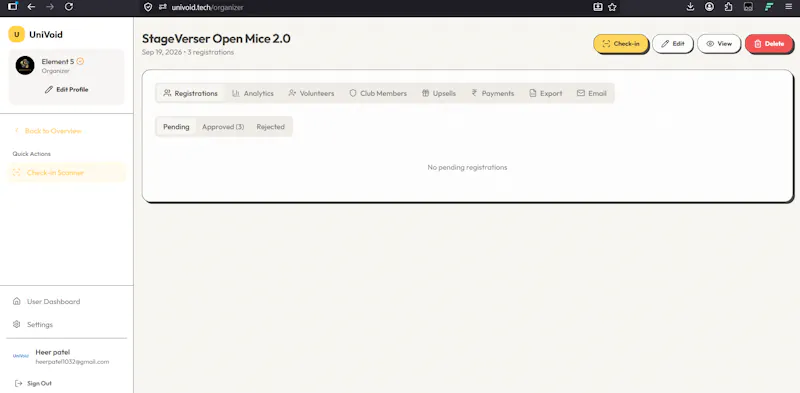Bookmark the page with the star icon
Screen dimensions: 800x393
[613, 7]
